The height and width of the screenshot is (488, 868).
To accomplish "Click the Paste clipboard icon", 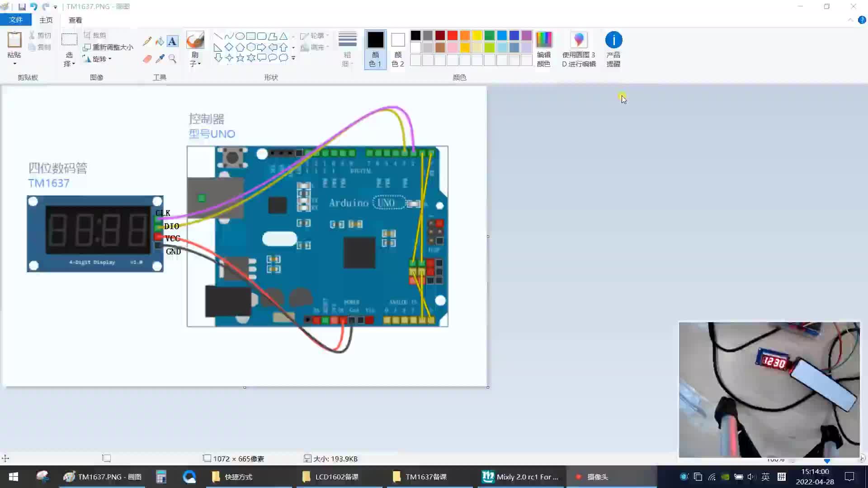I will (14, 40).
